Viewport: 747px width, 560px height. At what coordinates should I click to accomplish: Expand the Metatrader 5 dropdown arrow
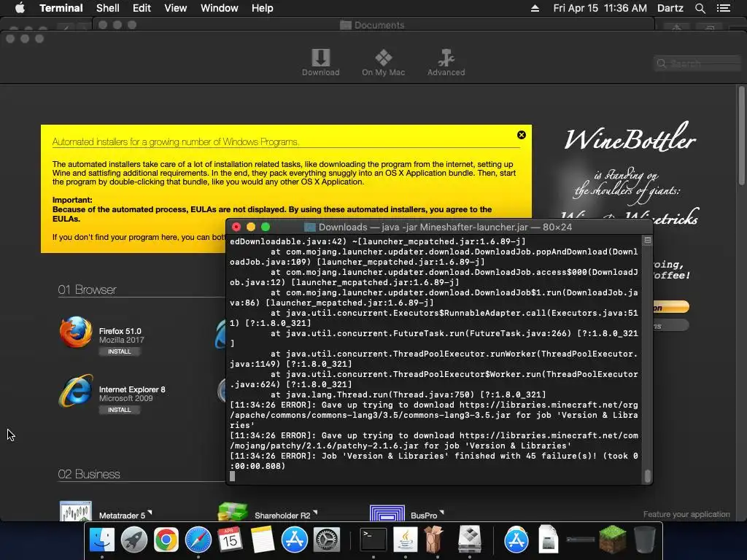(150, 513)
